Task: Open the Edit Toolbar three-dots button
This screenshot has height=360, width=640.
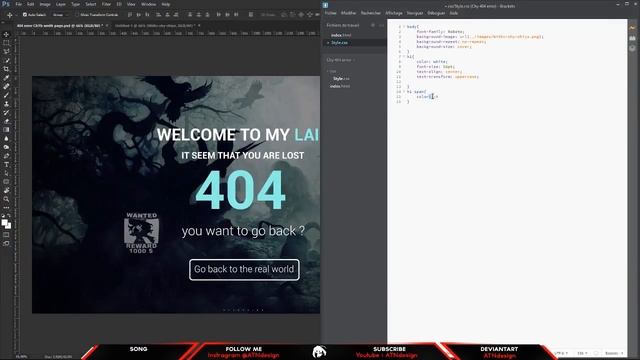Action: [x=6, y=207]
